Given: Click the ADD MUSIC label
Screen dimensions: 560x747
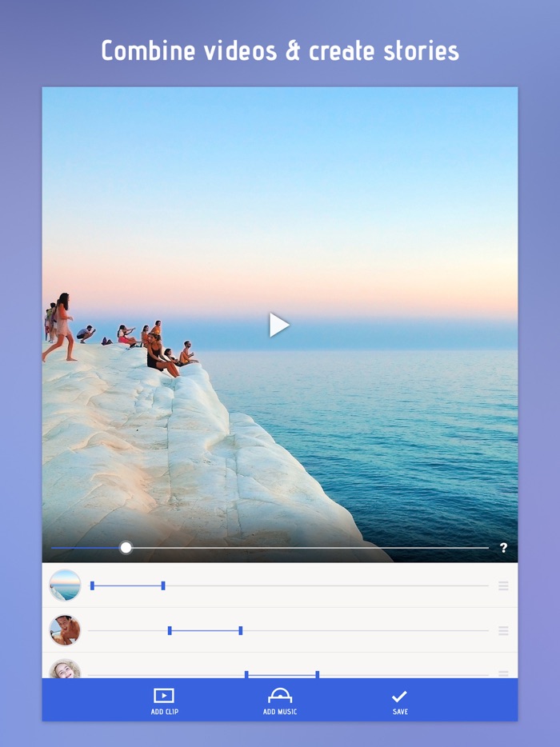Looking at the screenshot, I should pos(280,712).
